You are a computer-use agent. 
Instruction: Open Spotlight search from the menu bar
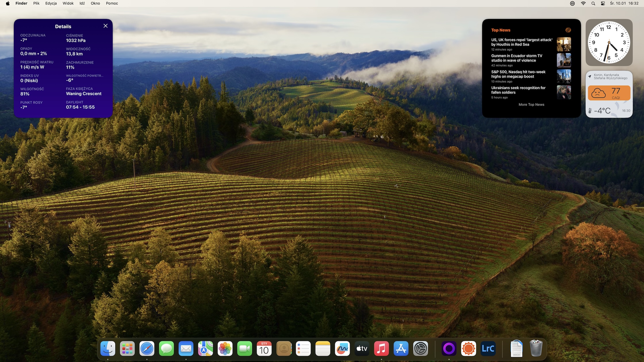tap(593, 3)
